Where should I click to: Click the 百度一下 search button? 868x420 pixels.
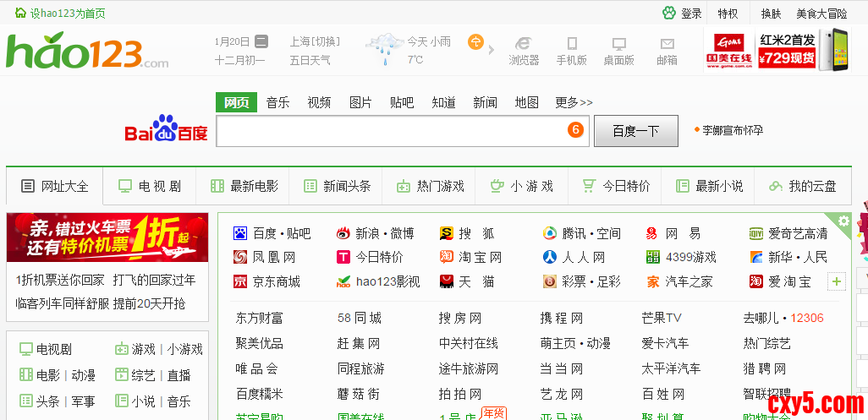(x=636, y=131)
